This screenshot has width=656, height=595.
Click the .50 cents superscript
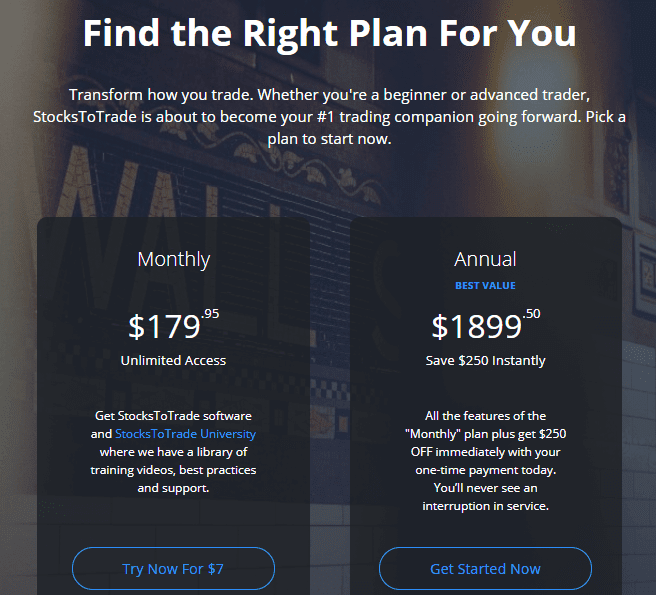[x=532, y=314]
